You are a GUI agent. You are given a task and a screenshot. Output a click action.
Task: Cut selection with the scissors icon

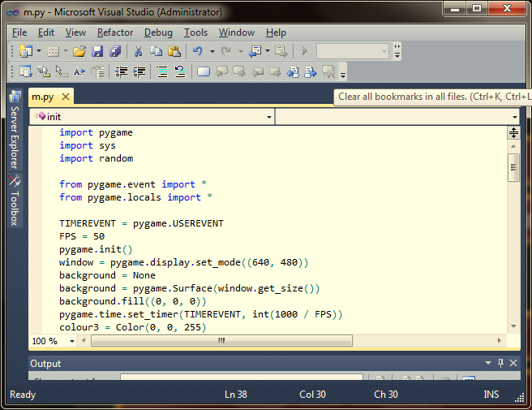pyautogui.click(x=138, y=51)
